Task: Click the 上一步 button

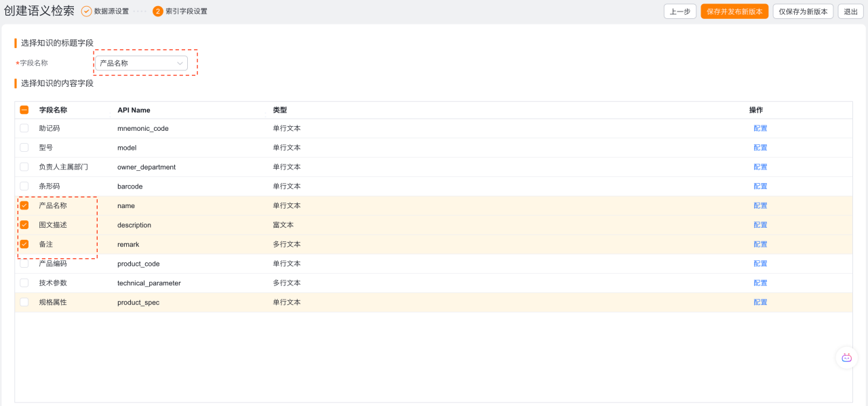Action: pyautogui.click(x=679, y=12)
